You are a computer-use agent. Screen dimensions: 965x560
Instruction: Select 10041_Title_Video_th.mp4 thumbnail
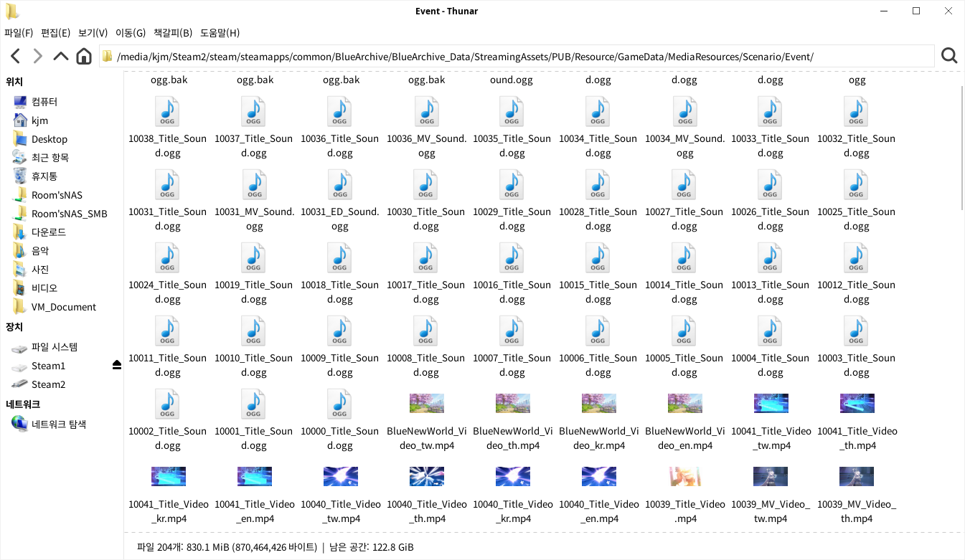point(857,403)
